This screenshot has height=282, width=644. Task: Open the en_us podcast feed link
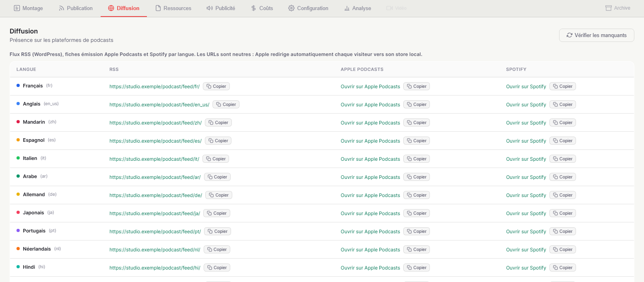coord(159,105)
